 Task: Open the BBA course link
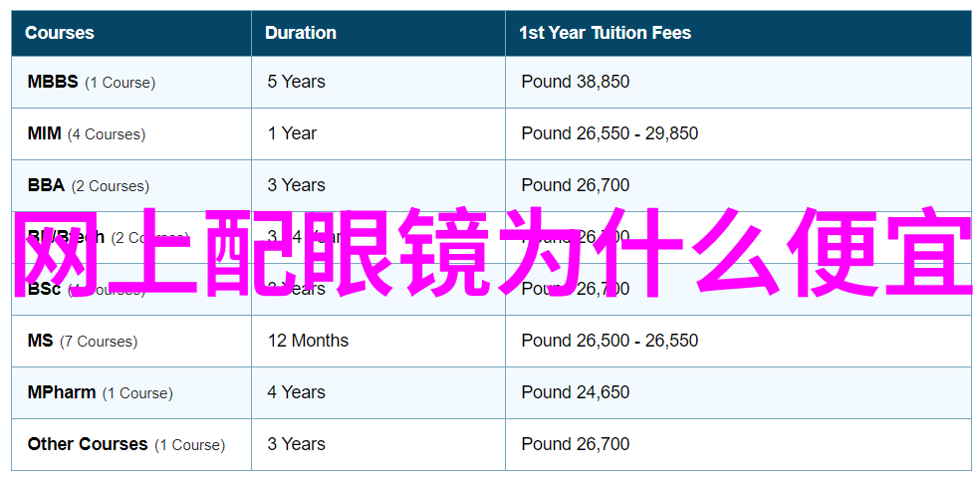pyautogui.click(x=46, y=185)
